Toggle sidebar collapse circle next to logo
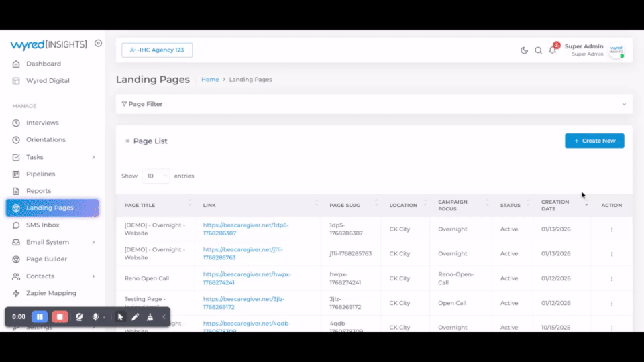644x362 pixels. pyautogui.click(x=98, y=43)
